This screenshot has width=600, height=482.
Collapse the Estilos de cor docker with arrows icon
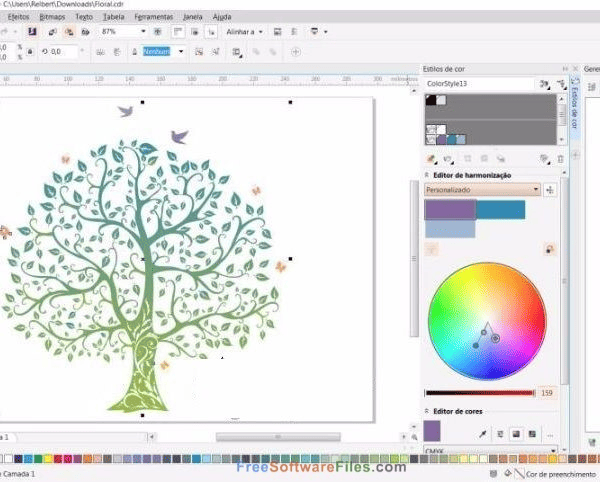(565, 69)
